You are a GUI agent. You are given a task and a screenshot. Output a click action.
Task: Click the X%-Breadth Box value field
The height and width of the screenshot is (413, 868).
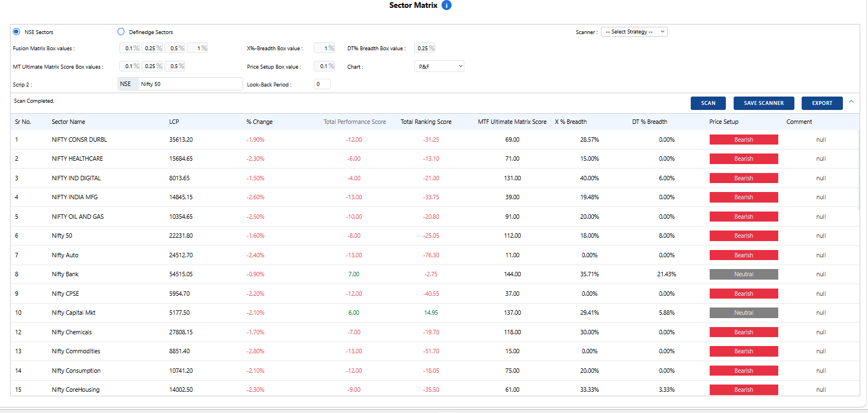tap(324, 49)
